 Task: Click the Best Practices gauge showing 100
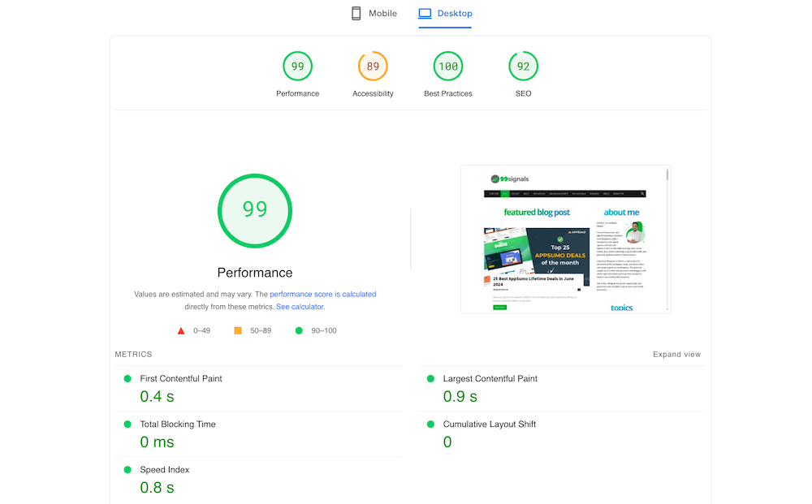tap(448, 67)
